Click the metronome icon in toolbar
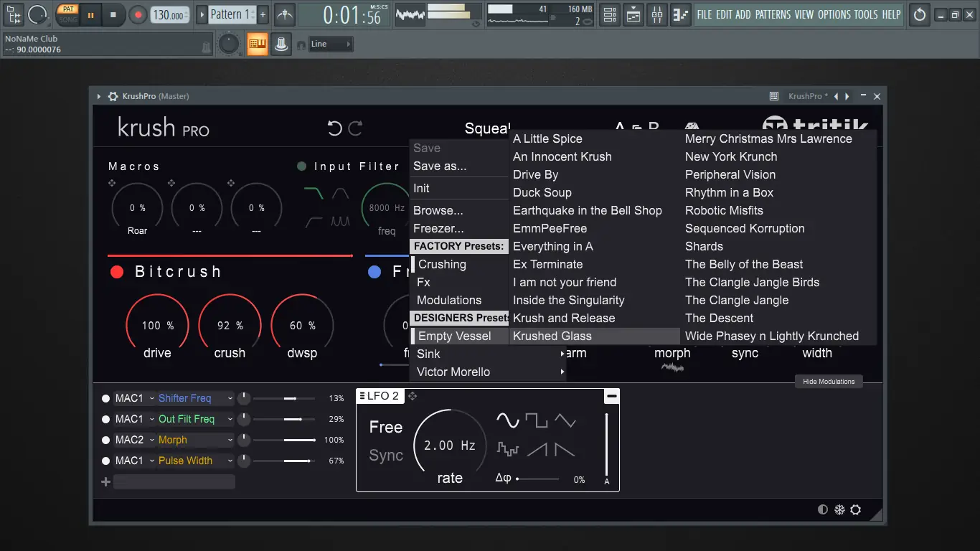The height and width of the screenshot is (551, 980). tap(285, 14)
